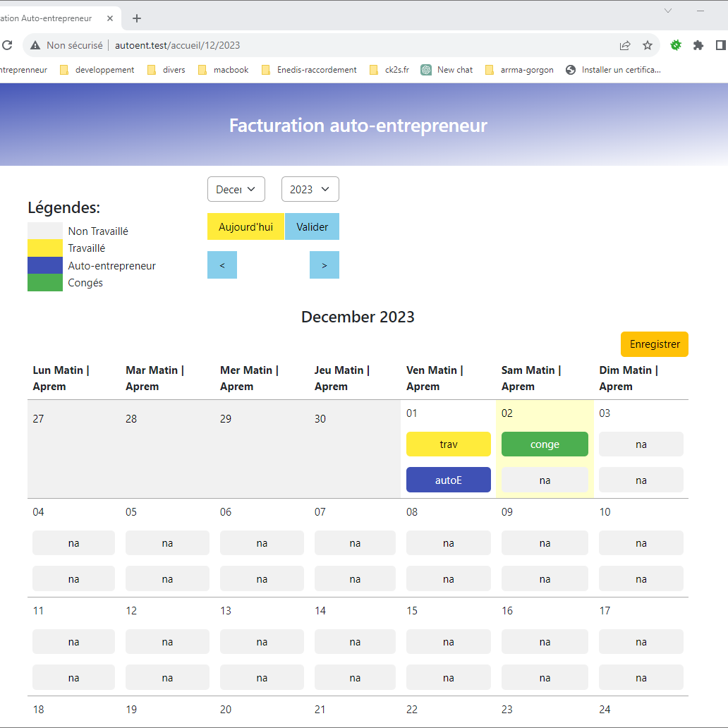Click the green bug extension icon
The width and height of the screenshot is (728, 728).
coord(675,45)
